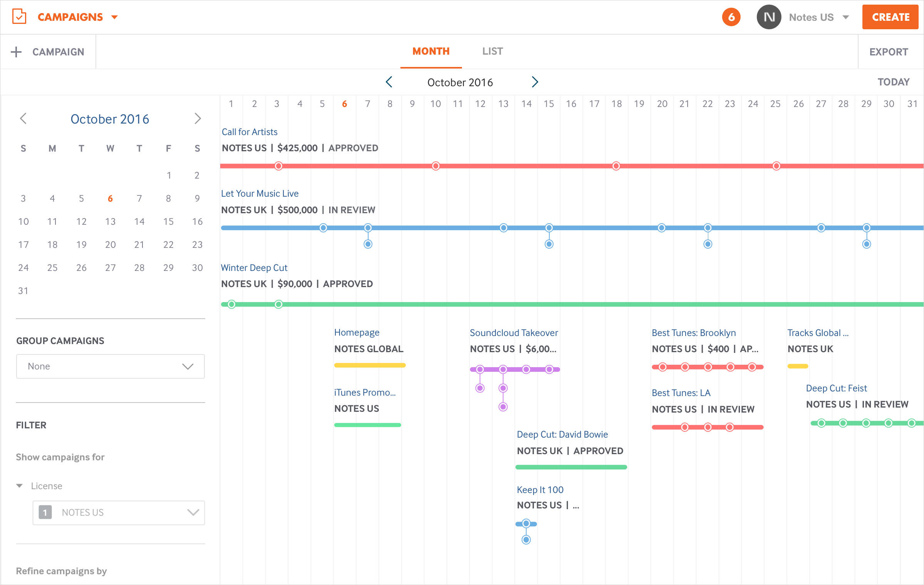
Task: Open the Winter Deep Cut campaign
Action: [x=254, y=267]
